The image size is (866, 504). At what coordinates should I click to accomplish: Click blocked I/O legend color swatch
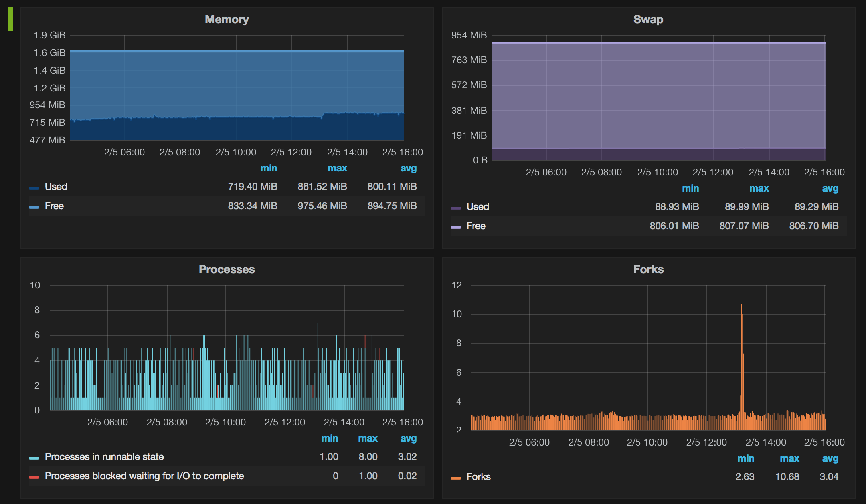click(x=34, y=477)
